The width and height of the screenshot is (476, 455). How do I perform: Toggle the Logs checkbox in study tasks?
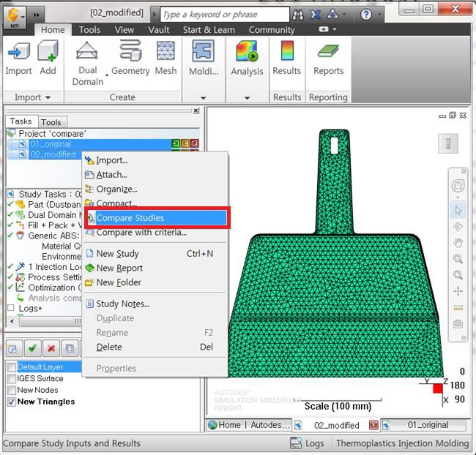point(11,308)
